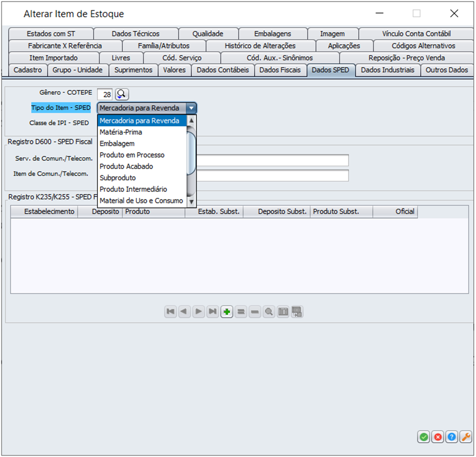The image size is (476, 457).
Task: Open help with blue question icon
Action: click(452, 437)
